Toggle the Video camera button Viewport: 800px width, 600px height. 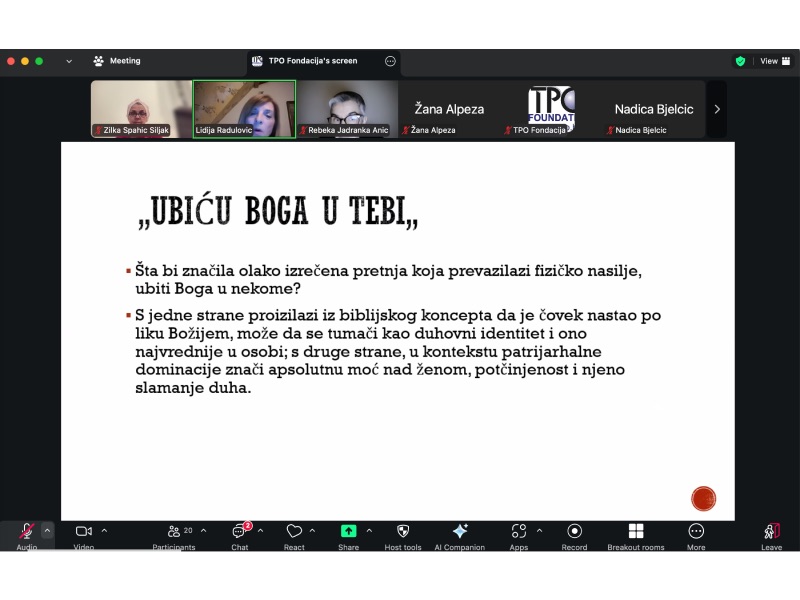[x=84, y=532]
